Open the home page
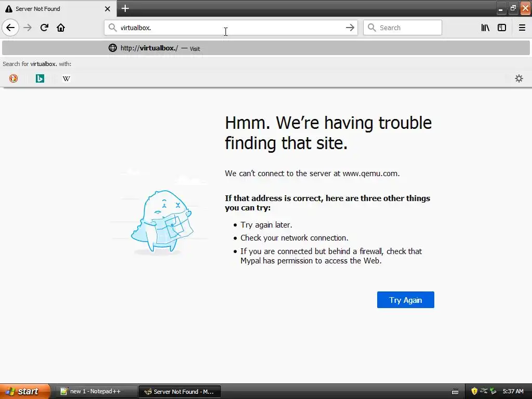532x399 pixels. coord(61,28)
